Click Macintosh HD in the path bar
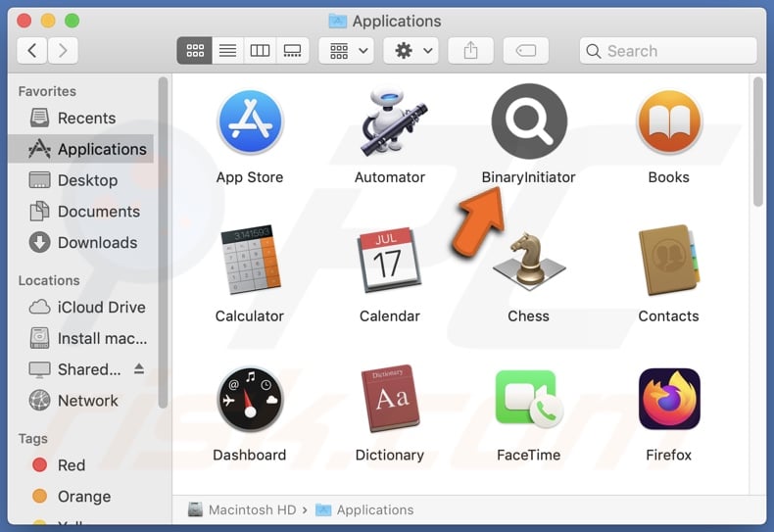The width and height of the screenshot is (774, 532). 242,509
